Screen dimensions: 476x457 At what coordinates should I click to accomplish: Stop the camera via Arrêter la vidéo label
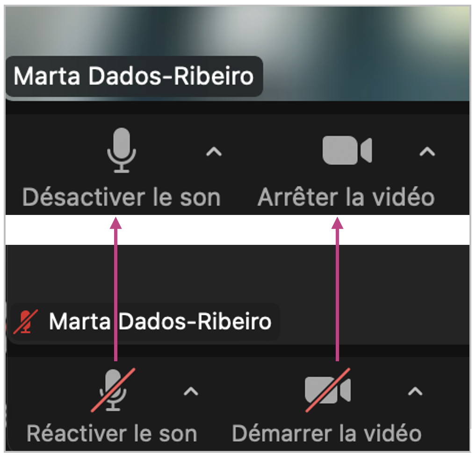pos(346,197)
